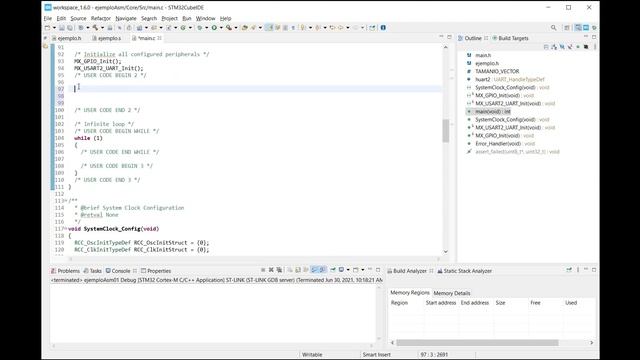Click the toolbar search magnifier icon
Image resolution: width=640 pixels, height=360 pixels.
coord(553,28)
